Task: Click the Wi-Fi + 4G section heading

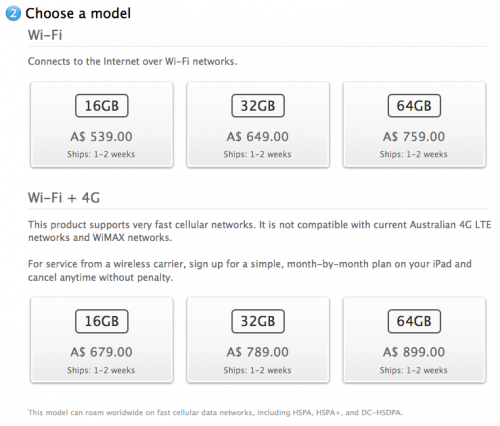Action: click(x=64, y=198)
